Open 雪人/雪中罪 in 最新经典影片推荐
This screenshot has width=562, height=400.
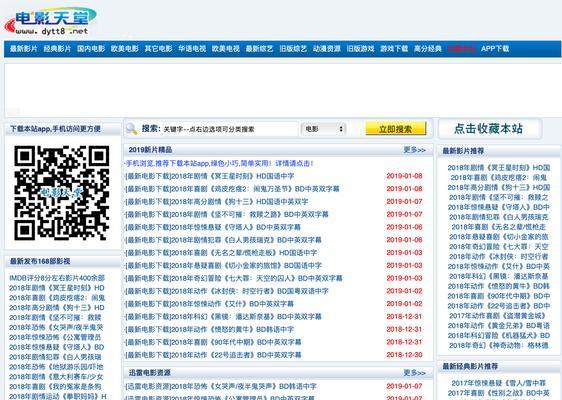[x=499, y=383]
